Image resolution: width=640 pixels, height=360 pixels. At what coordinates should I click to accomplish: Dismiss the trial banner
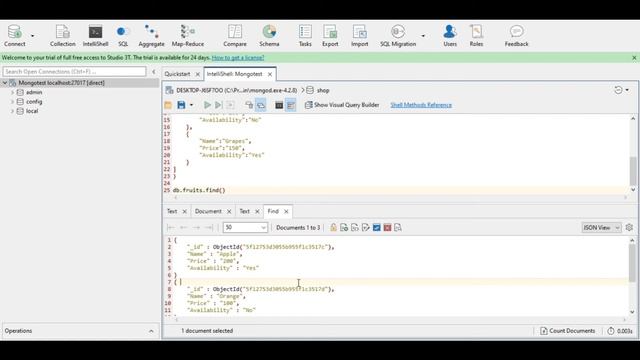coord(634,58)
